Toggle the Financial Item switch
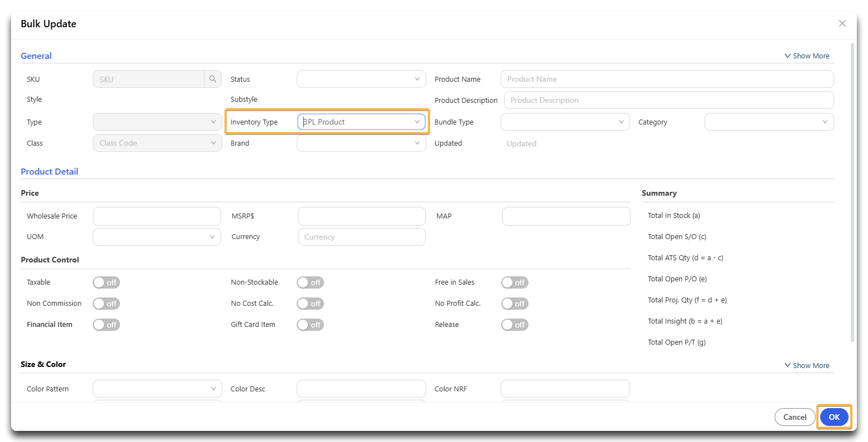The image size is (868, 442). click(106, 325)
